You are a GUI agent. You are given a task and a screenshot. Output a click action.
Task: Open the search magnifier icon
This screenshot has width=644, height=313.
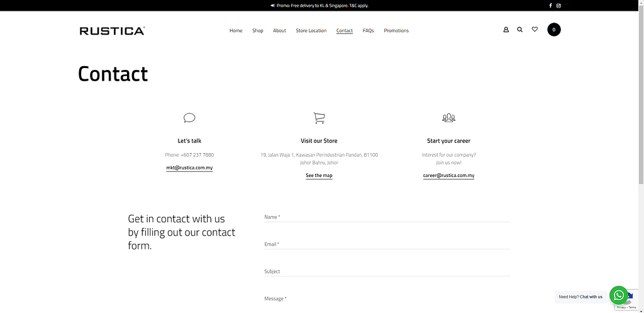click(519, 30)
